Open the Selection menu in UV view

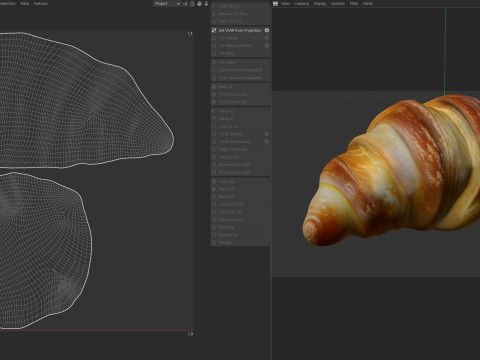tap(7, 4)
